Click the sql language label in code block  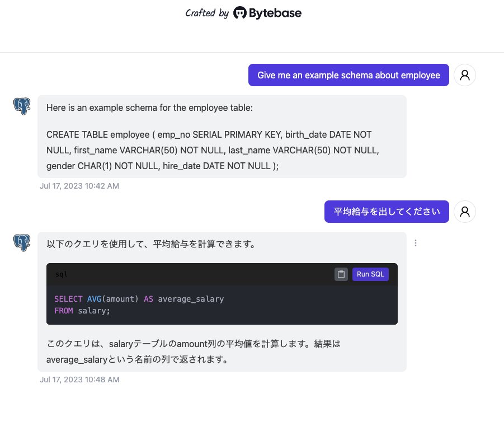[x=61, y=274]
